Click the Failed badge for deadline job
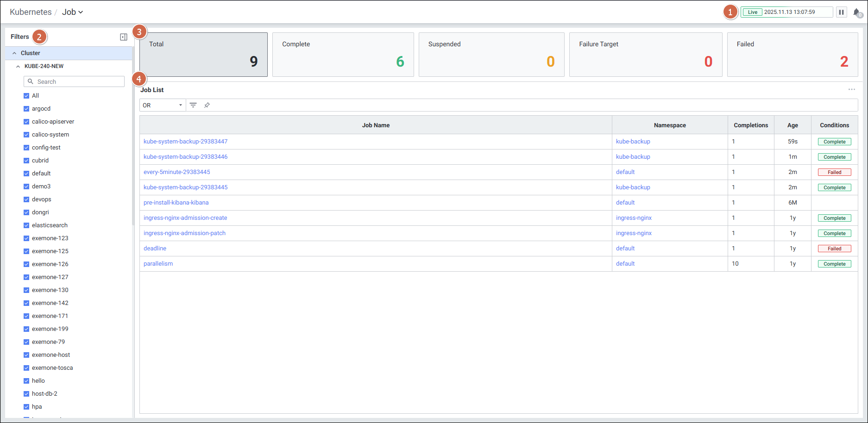Viewport: 868px width, 423px height. (x=834, y=249)
